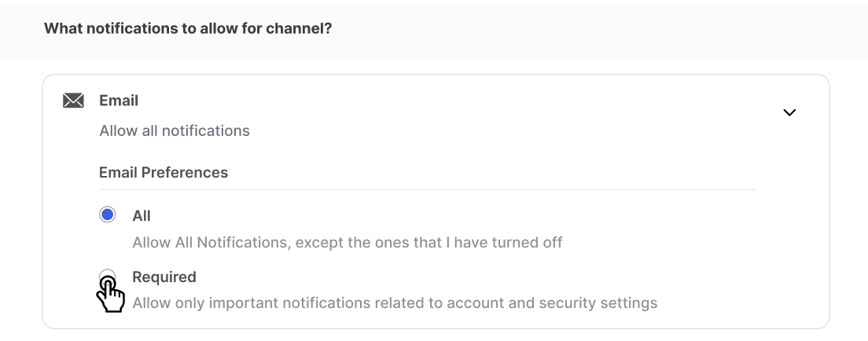Collapse the Email section with the chevron
The width and height of the screenshot is (868, 341).
[789, 112]
